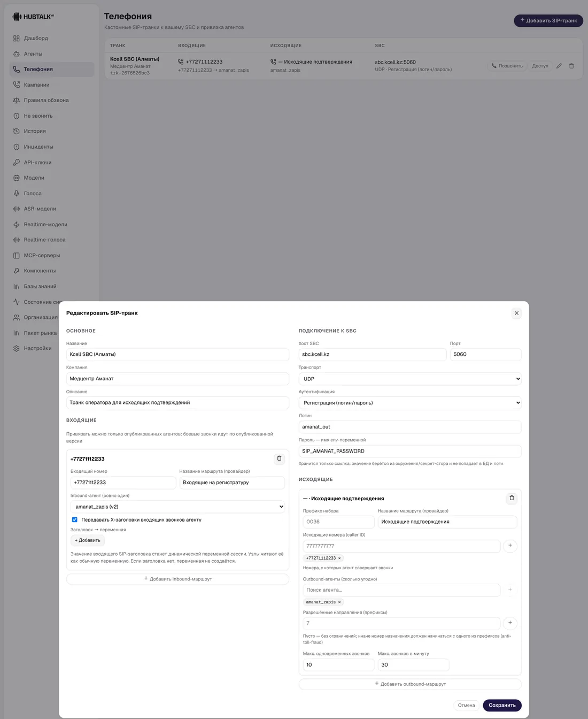This screenshot has width=588, height=719.
Task: Open the Аутентификация dropdown
Action: [410, 403]
